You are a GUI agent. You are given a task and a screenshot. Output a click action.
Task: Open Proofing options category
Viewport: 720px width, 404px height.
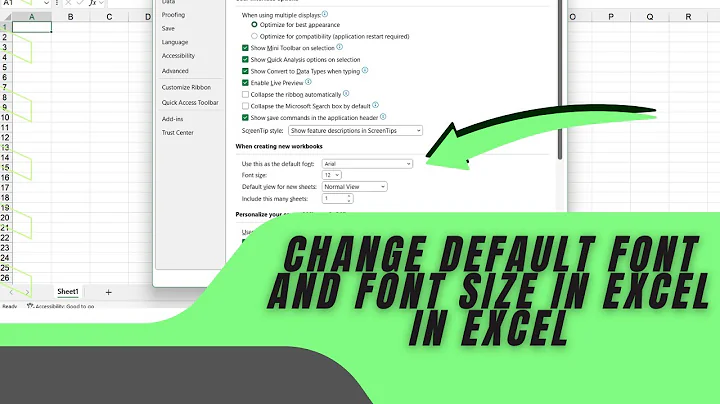click(x=173, y=15)
